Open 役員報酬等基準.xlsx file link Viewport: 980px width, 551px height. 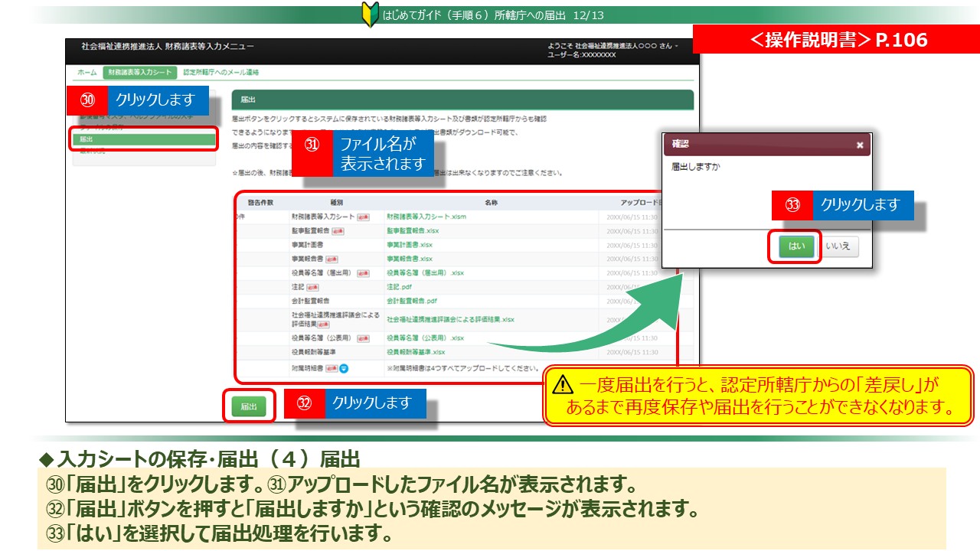(416, 352)
